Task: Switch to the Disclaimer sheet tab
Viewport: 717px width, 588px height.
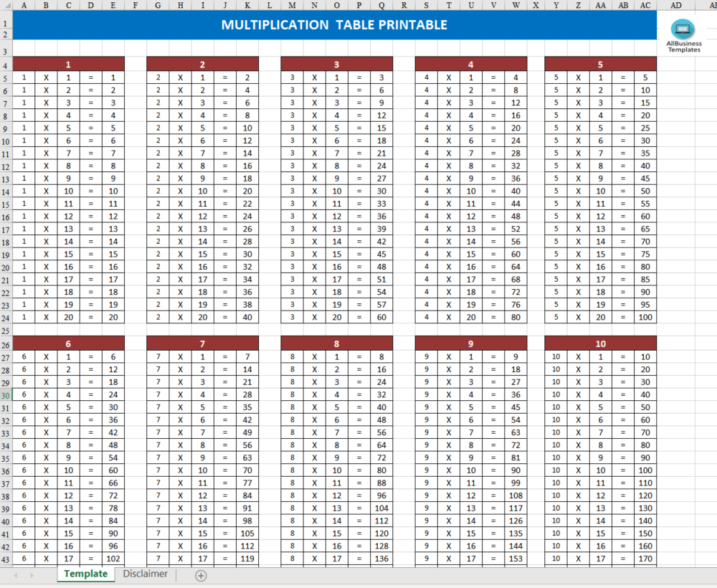Action: pyautogui.click(x=145, y=574)
